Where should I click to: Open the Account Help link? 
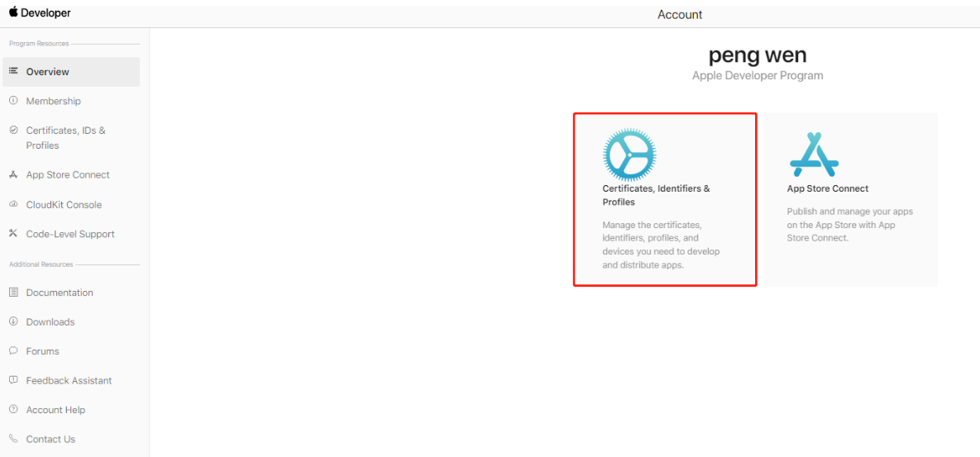tap(55, 410)
